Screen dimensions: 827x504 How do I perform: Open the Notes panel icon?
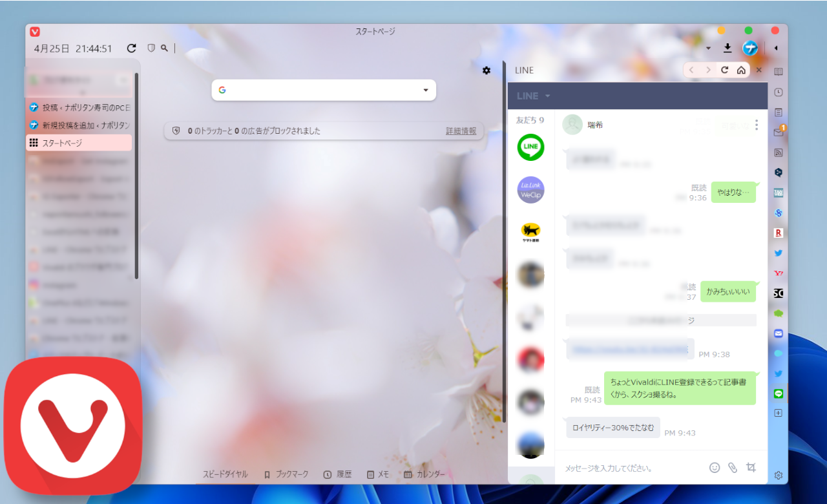[779, 112]
